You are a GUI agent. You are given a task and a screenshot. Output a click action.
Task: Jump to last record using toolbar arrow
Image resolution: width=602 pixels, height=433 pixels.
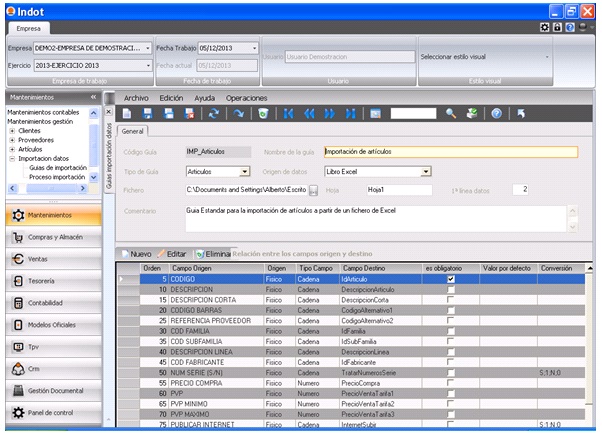[x=349, y=114]
